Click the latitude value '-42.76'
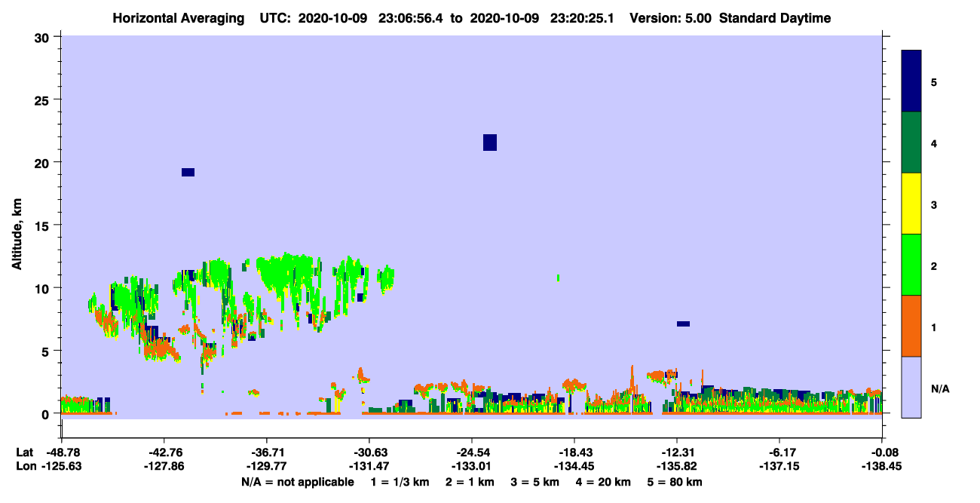The width and height of the screenshot is (980, 503). pyautogui.click(x=164, y=452)
